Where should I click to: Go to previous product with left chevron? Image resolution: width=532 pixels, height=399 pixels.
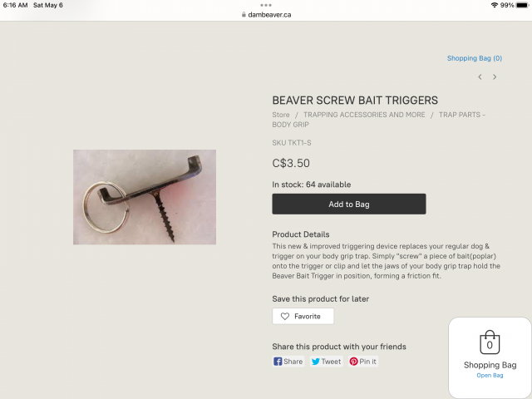pyautogui.click(x=480, y=77)
